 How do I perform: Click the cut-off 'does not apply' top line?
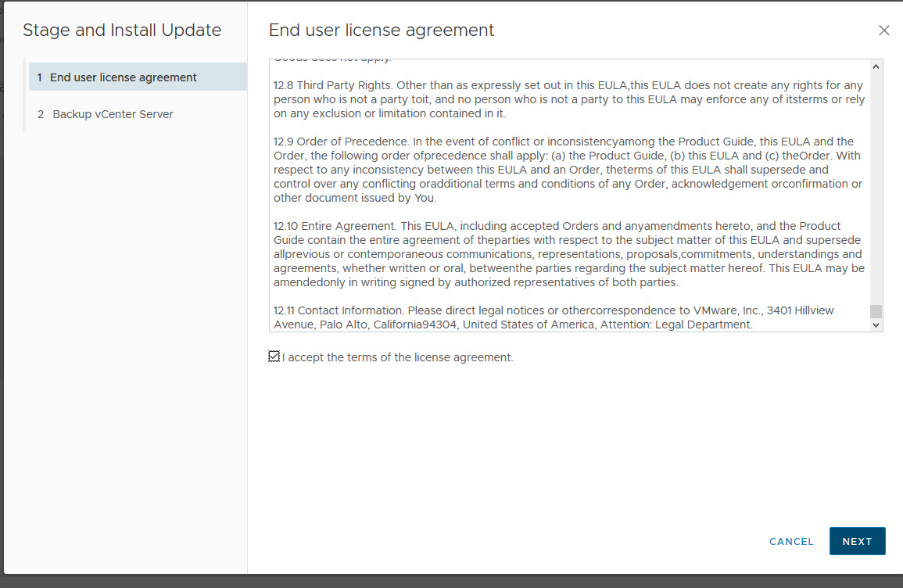pyautogui.click(x=332, y=60)
